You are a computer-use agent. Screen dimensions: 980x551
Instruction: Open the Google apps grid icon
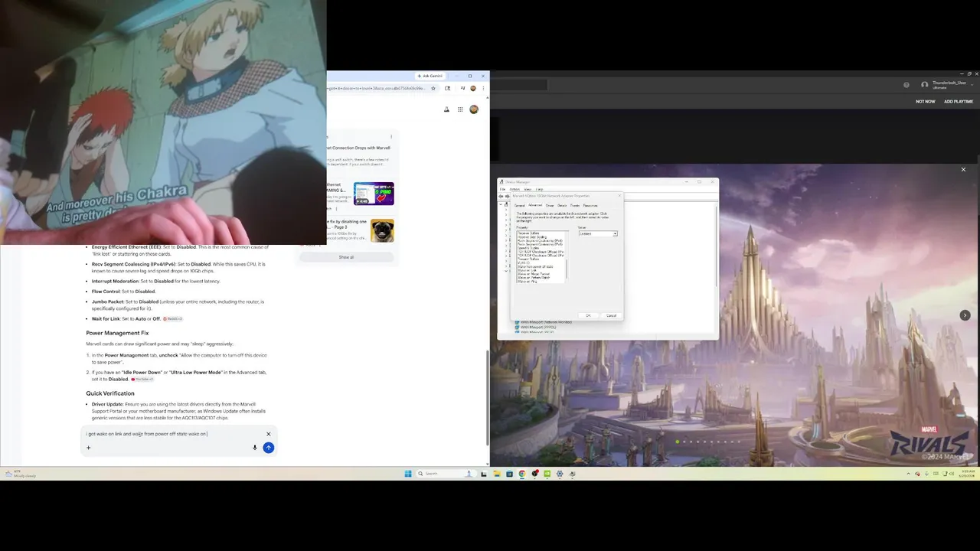[x=460, y=109]
